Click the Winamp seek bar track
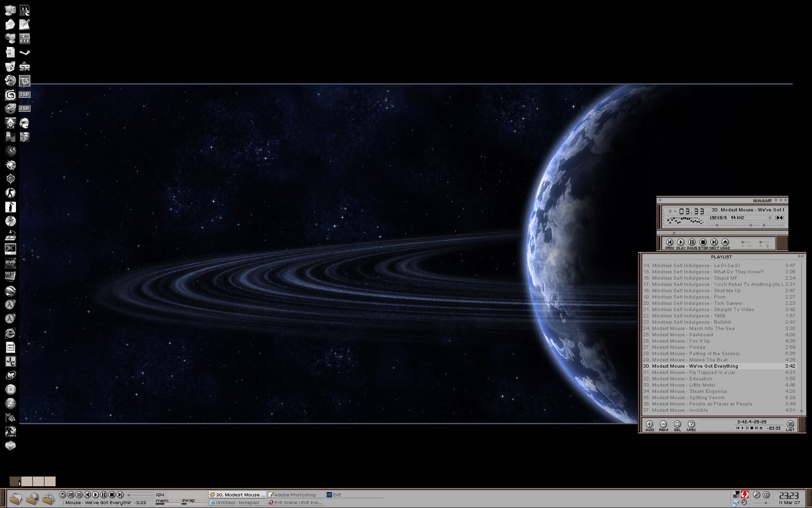Image resolution: width=812 pixels, height=508 pixels. [723, 233]
